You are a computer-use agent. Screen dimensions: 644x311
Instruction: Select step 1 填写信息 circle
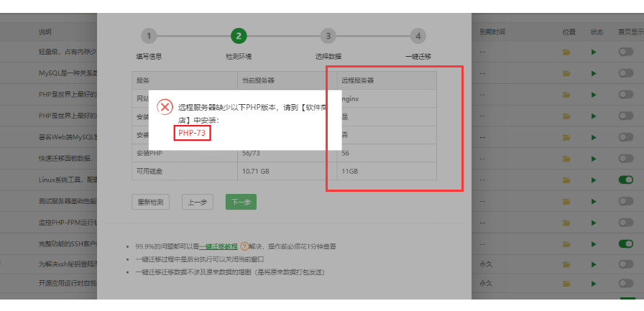tap(149, 36)
